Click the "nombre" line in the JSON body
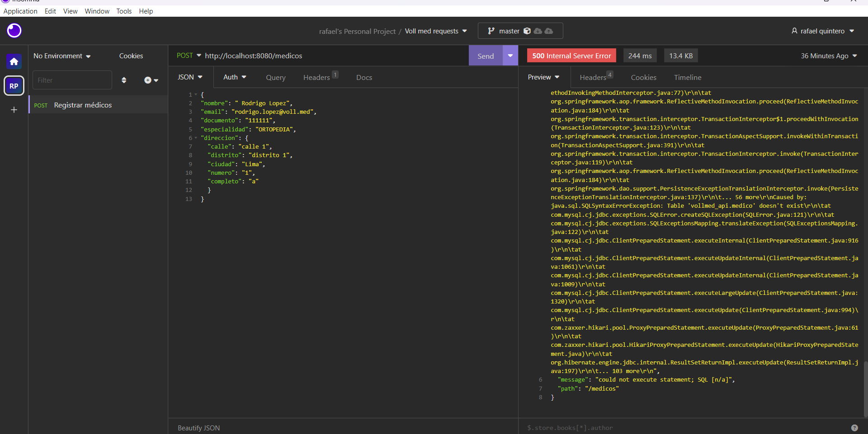This screenshot has height=434, width=868. tap(247, 103)
